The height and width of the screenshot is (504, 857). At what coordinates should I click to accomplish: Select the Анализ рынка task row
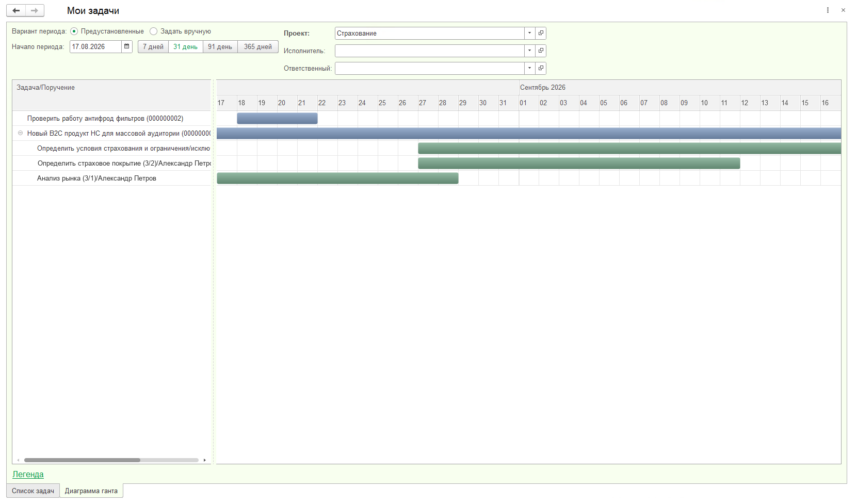tap(111, 178)
